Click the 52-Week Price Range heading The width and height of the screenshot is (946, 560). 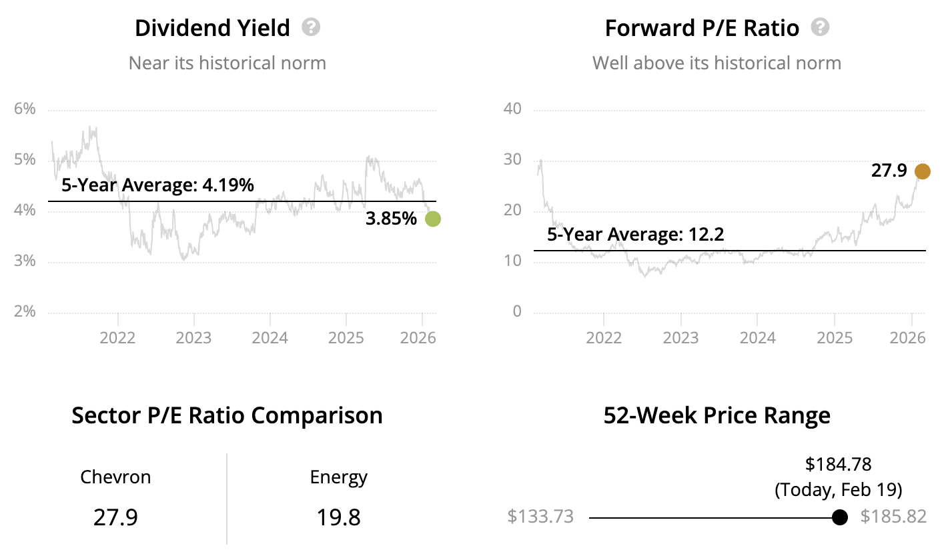pyautogui.click(x=717, y=415)
